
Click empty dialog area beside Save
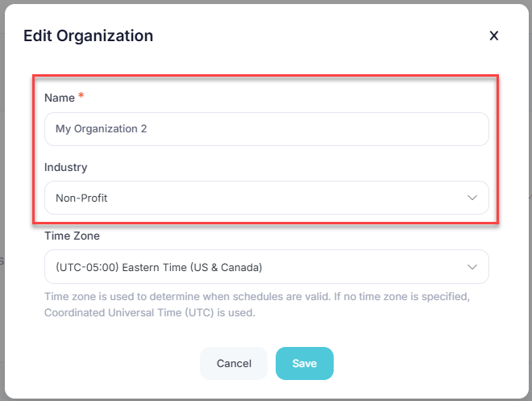point(419,363)
